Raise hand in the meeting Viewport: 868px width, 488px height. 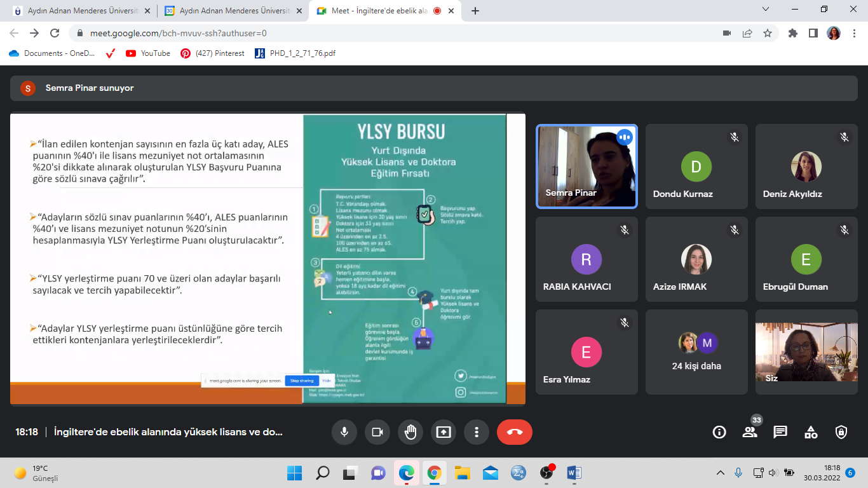(410, 432)
